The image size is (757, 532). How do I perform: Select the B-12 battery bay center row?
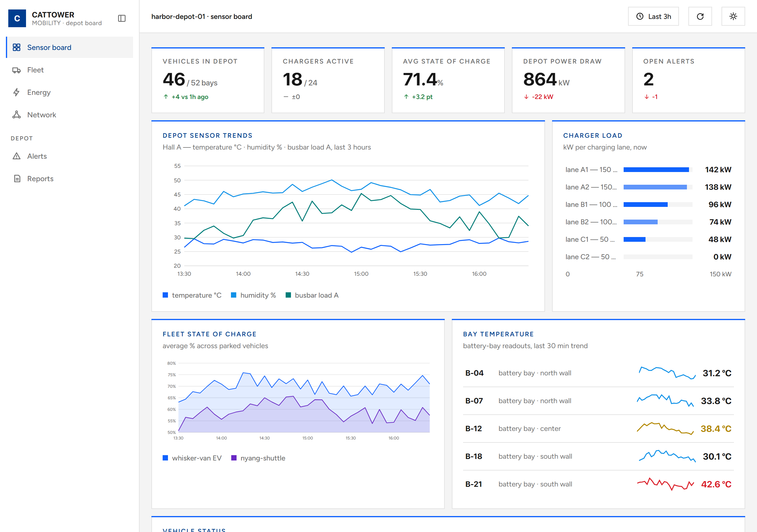tap(598, 429)
